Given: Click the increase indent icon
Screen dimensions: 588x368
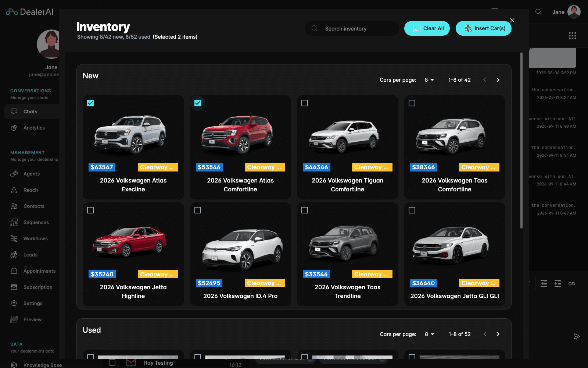Looking at the screenshot, I should coord(544,283).
